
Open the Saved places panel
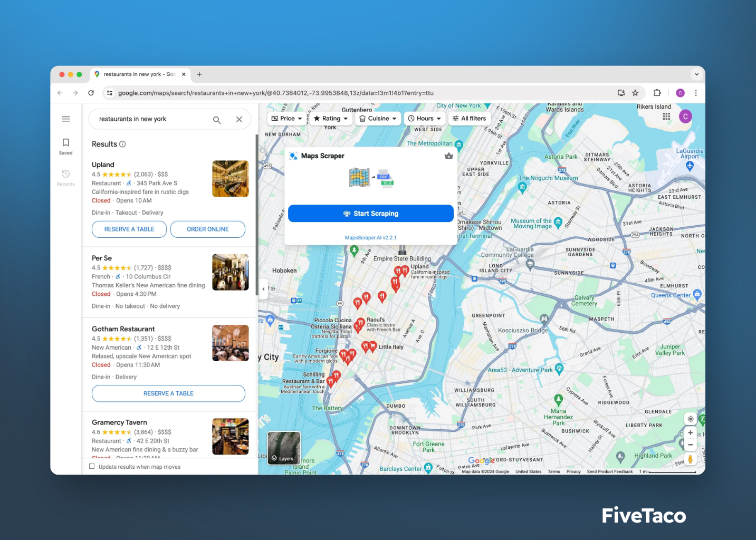tap(66, 146)
